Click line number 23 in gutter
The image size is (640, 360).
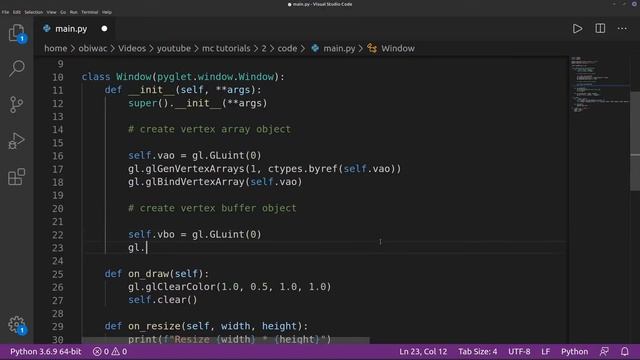tap(58, 248)
